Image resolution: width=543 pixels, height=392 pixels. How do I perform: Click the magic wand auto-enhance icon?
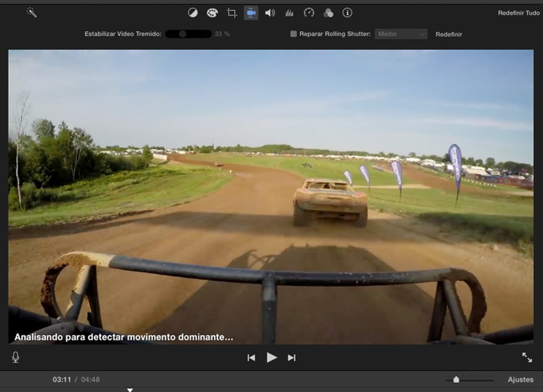[31, 13]
